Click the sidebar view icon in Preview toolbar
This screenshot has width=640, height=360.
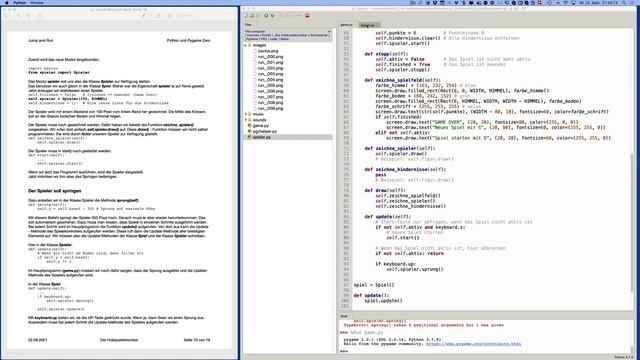pos(8,16)
